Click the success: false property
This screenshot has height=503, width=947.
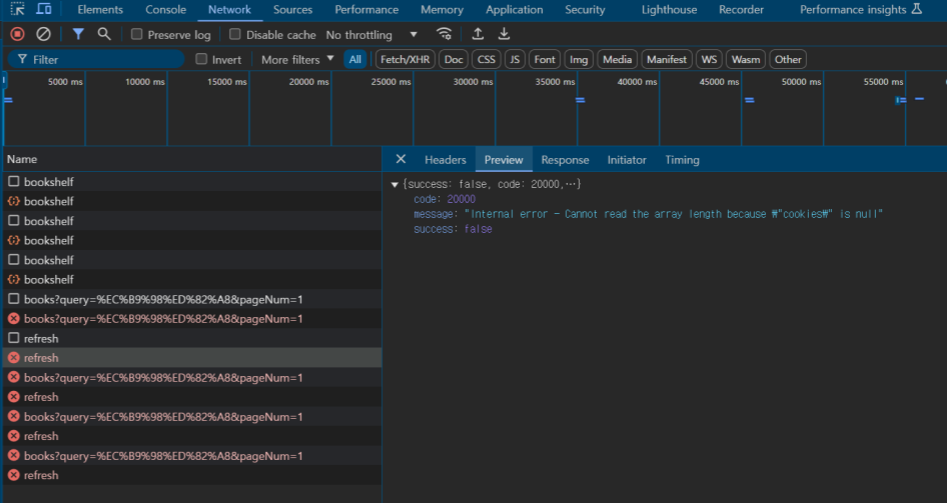(453, 229)
